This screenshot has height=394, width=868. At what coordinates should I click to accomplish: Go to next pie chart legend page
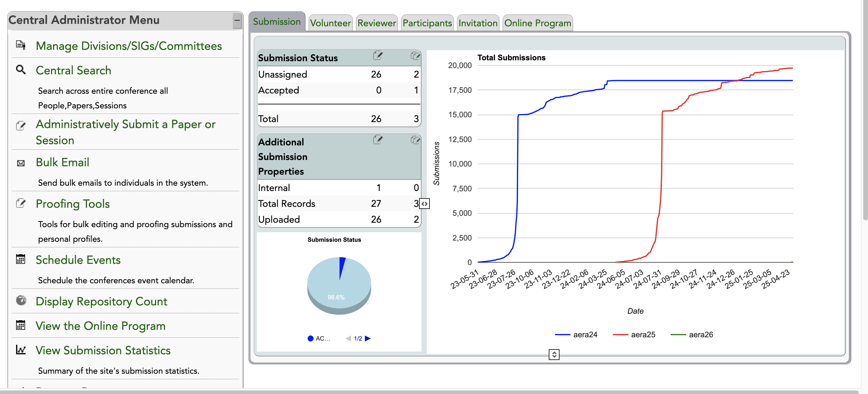(x=368, y=338)
